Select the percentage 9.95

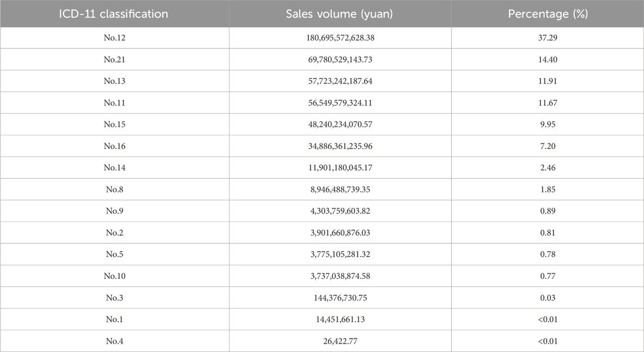coord(548,124)
